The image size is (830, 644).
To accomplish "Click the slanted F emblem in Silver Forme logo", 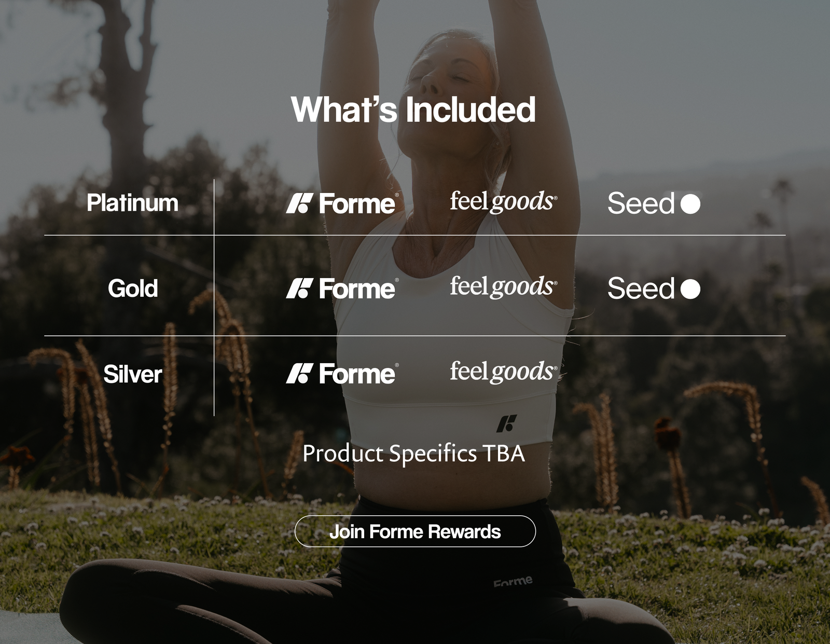I will tap(300, 374).
